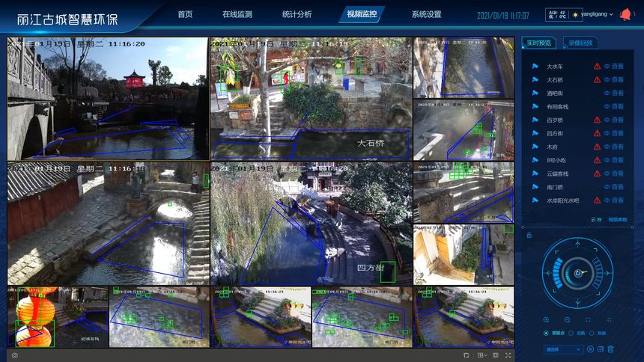The width and height of the screenshot is (644, 362).
Task: Click 查看 for 云端客栈
Action: (618, 174)
